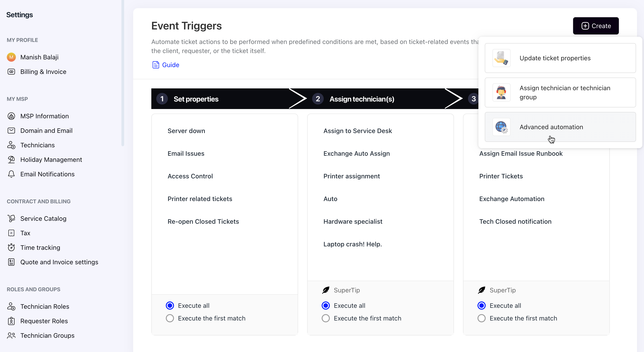Click the Service Catalog cart icon
The image size is (644, 352).
[x=11, y=218]
